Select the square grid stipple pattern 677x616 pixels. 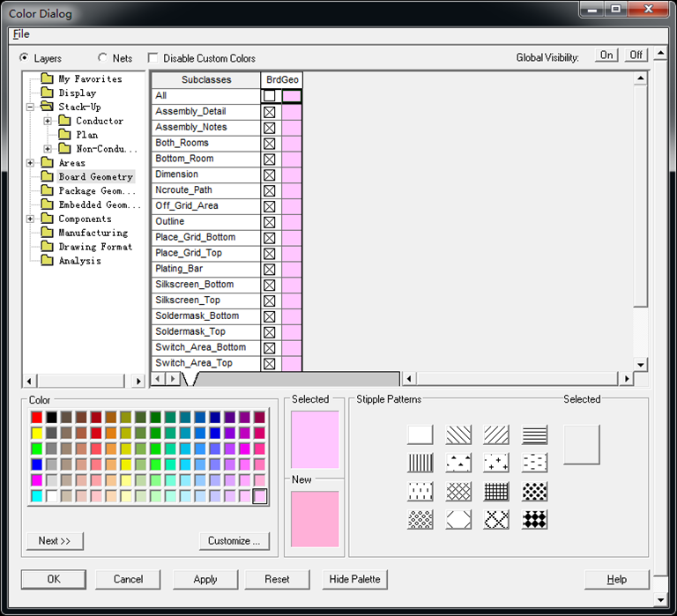[x=496, y=491]
